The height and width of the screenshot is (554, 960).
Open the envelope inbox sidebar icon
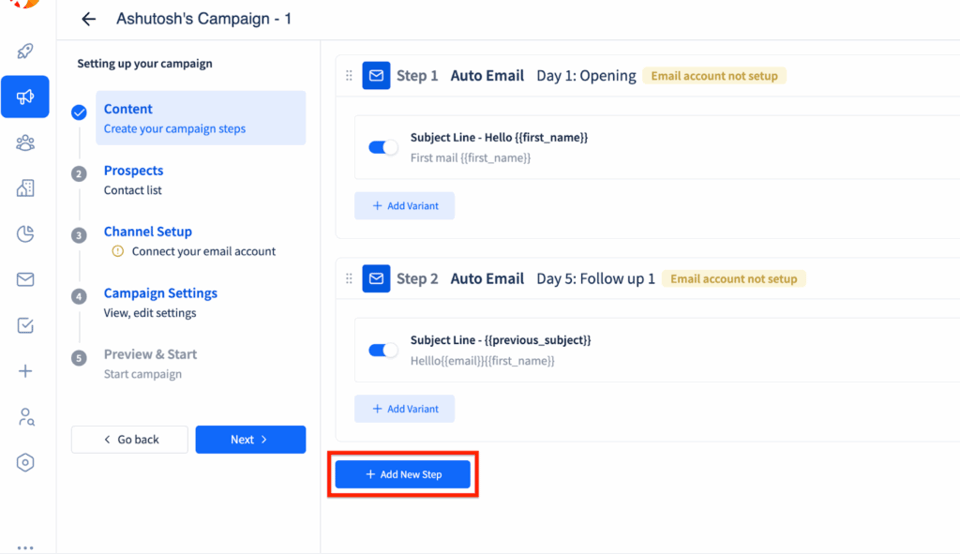click(x=25, y=280)
